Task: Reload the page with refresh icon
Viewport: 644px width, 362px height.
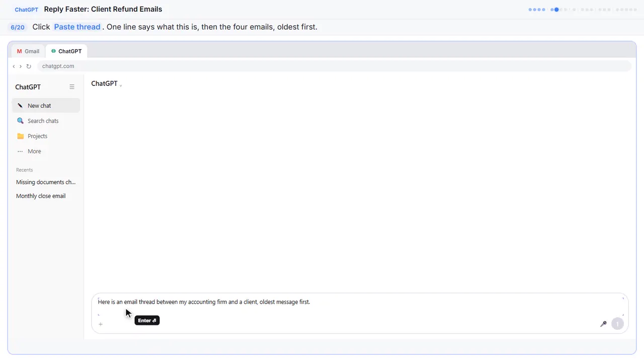Action: pyautogui.click(x=29, y=66)
